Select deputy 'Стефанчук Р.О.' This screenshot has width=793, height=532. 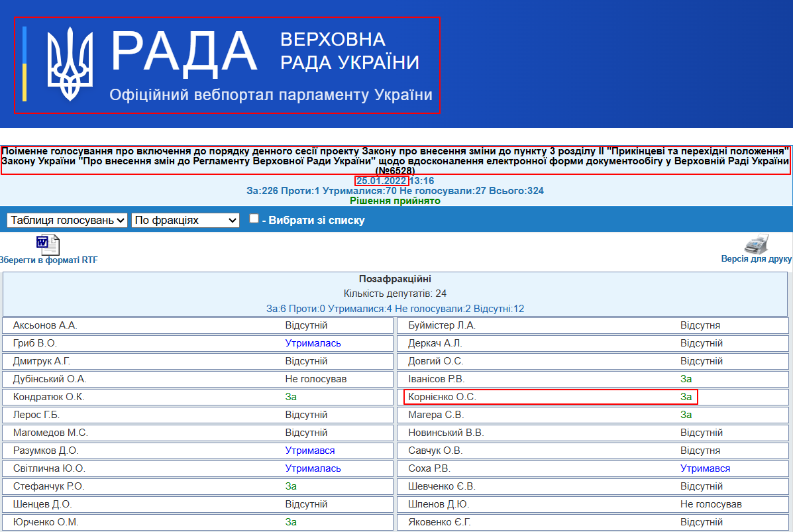[x=48, y=486]
